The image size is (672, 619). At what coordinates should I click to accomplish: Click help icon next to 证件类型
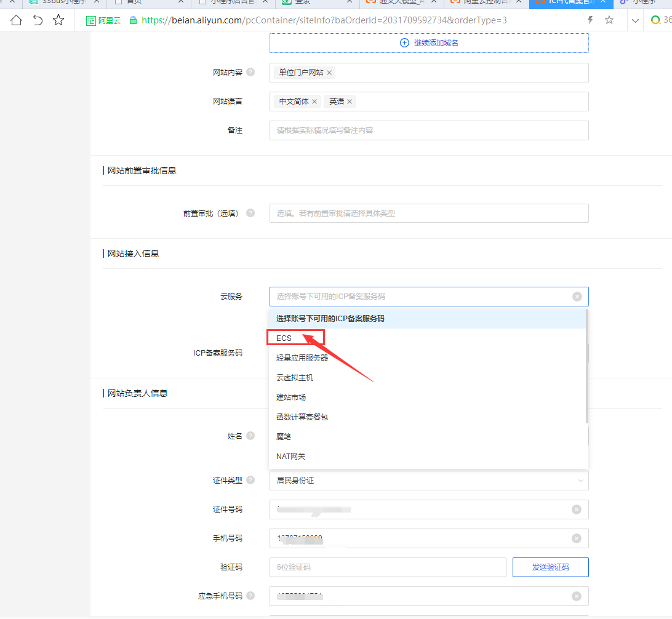pyautogui.click(x=250, y=480)
